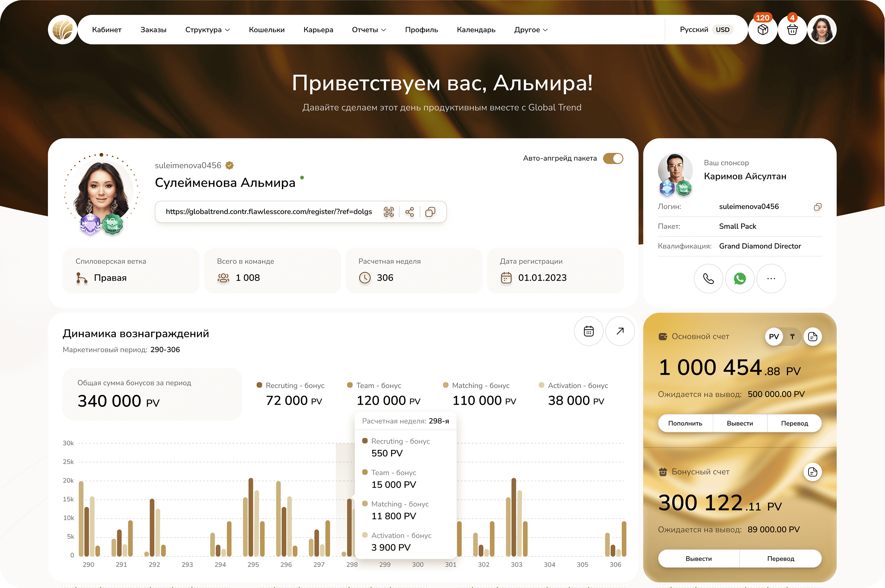The image size is (885, 588).
Task: Disable the Авто-апгрейд пакета toggle
Action: coord(613,158)
